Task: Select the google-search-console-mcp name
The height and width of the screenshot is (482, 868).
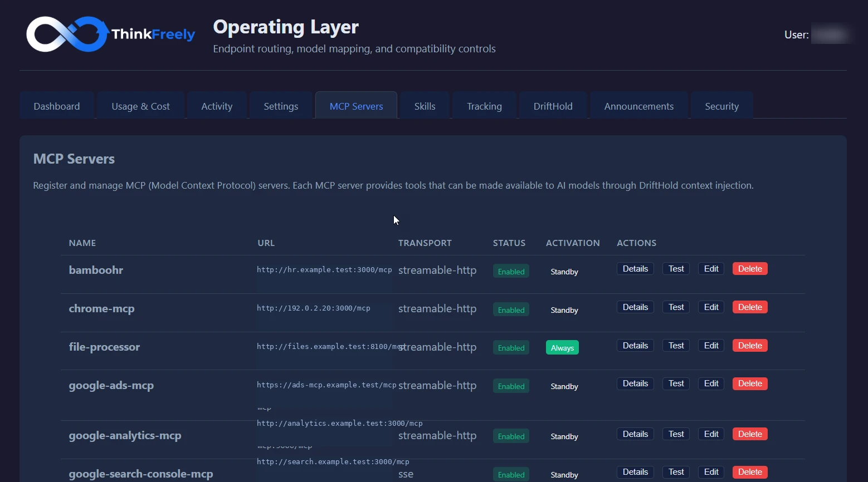Action: click(141, 474)
